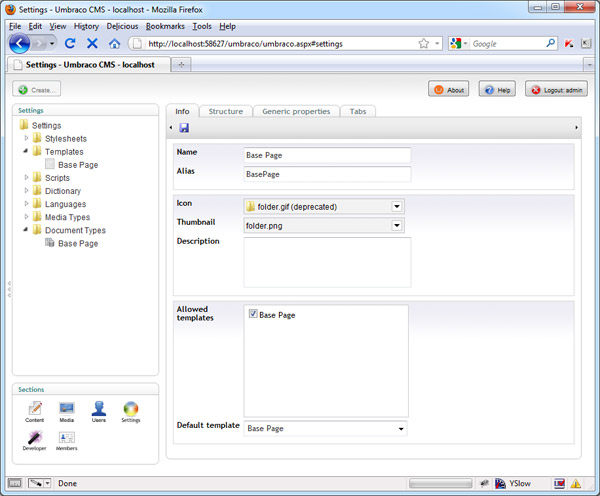This screenshot has height=496, width=600.
Task: Open the File menu
Action: (x=15, y=26)
